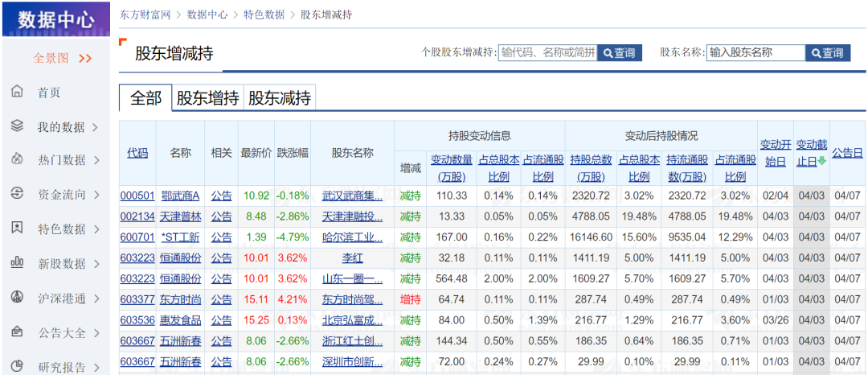Screen dimensions: 868x375
Task: Open shareholder 哈尔滨工业… link
Action: click(x=353, y=237)
